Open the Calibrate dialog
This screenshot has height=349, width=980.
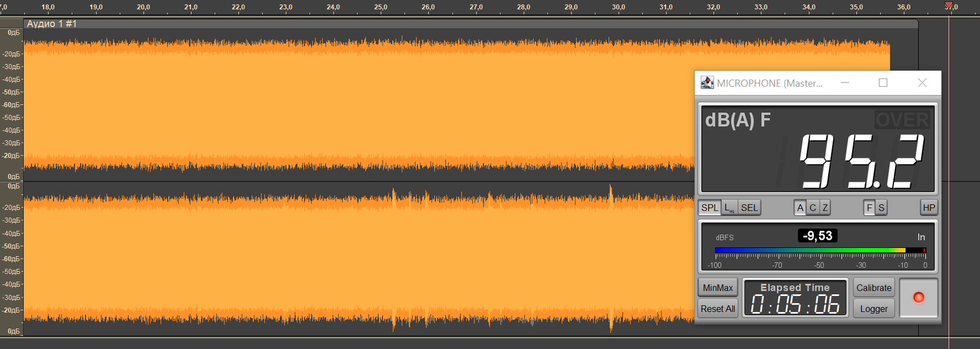pos(874,288)
